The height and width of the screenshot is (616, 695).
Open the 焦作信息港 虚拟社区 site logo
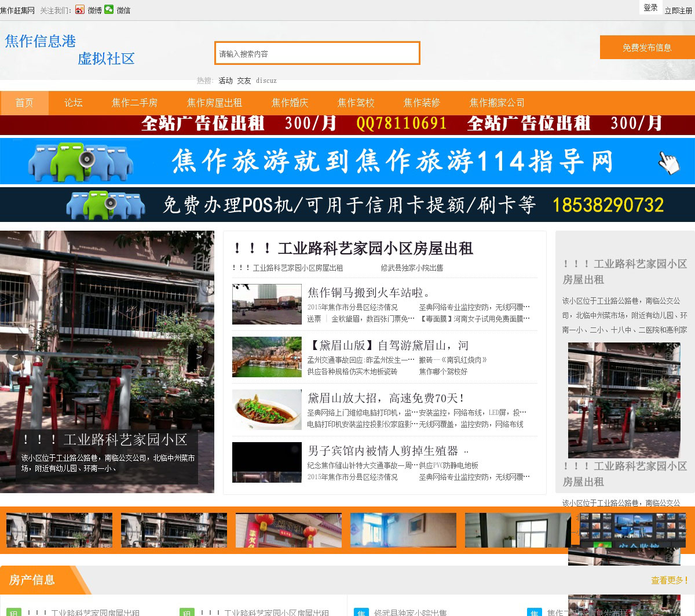[x=69, y=50]
